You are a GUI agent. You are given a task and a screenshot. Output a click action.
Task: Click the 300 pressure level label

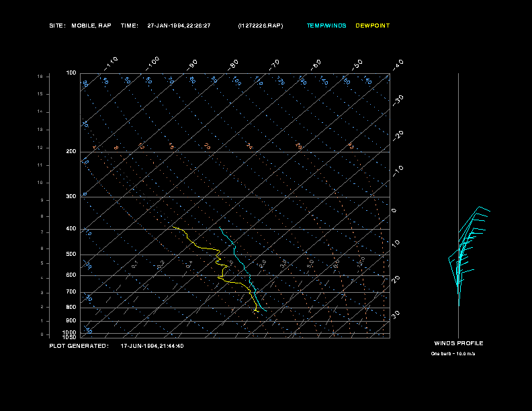tap(71, 196)
